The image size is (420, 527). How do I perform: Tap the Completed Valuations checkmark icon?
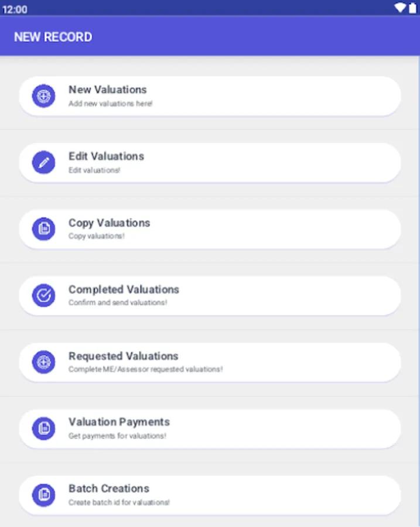point(43,296)
